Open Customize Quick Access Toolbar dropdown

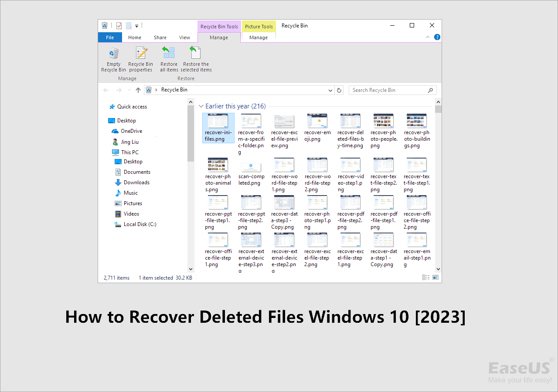pos(136,26)
